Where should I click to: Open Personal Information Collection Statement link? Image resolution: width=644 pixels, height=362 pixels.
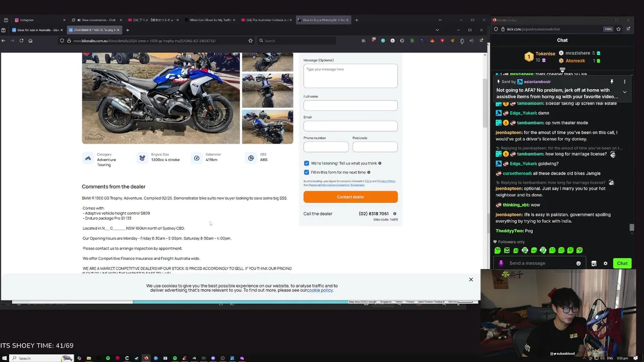337,185
